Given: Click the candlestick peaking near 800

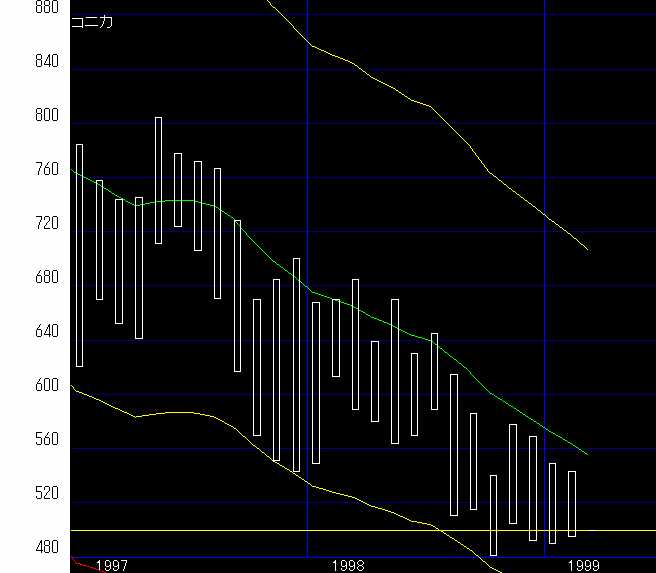Looking at the screenshot, I should (x=158, y=180).
